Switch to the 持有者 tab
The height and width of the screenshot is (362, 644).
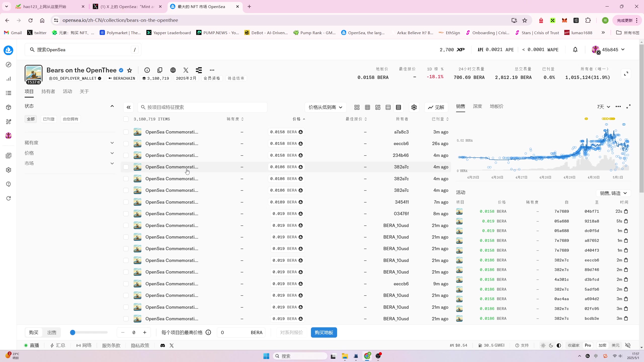tap(48, 92)
